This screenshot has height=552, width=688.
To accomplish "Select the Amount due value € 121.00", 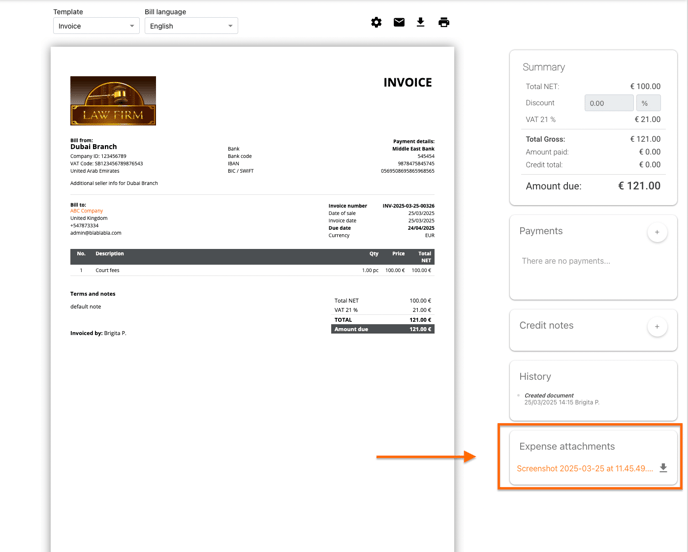I will (x=639, y=186).
